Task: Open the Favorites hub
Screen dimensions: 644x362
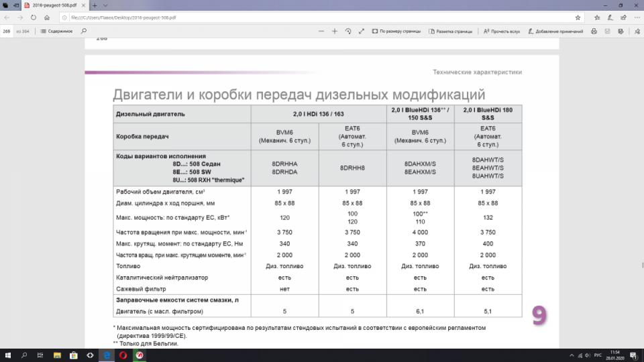Action: (597, 17)
